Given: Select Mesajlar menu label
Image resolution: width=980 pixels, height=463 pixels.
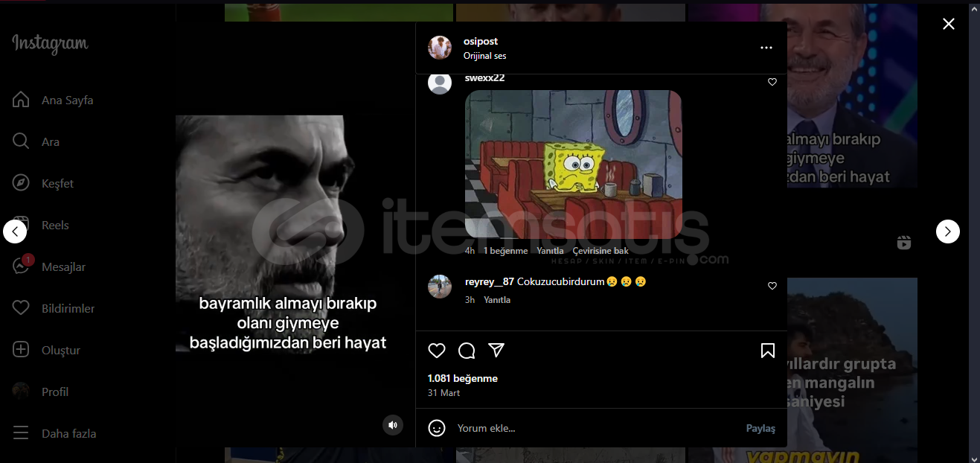Looking at the screenshot, I should [x=63, y=267].
